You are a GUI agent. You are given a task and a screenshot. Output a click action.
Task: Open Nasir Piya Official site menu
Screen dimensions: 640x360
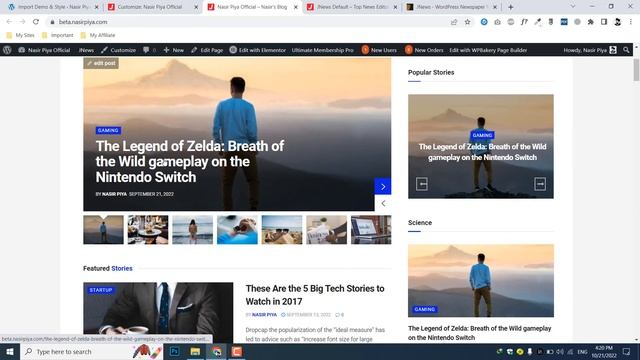coord(44,50)
